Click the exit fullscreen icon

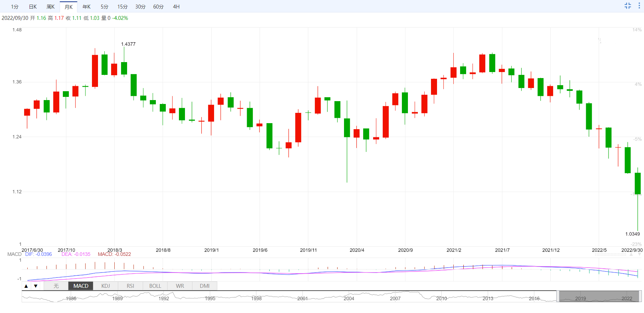[628, 6]
